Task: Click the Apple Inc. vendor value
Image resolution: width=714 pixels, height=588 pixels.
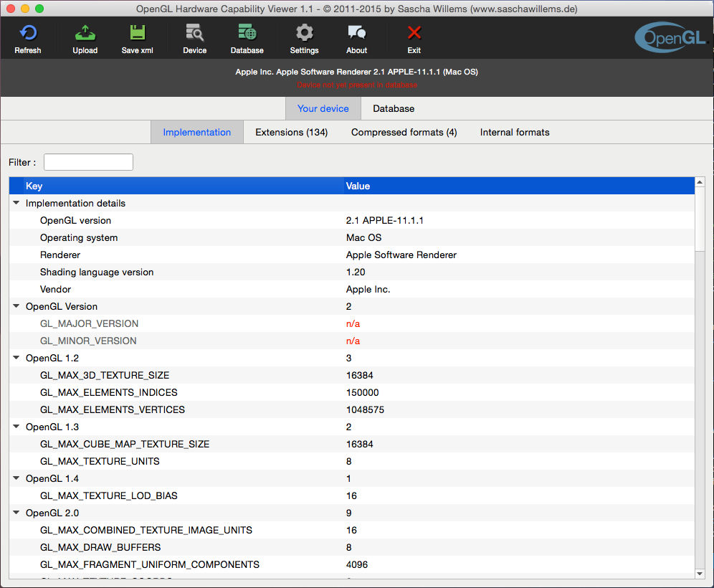Action: [x=368, y=289]
